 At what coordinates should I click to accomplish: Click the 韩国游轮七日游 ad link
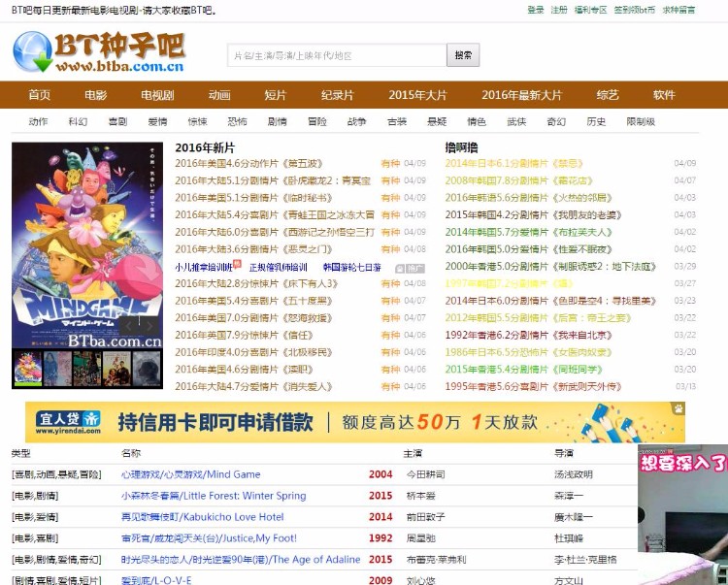coord(352,267)
